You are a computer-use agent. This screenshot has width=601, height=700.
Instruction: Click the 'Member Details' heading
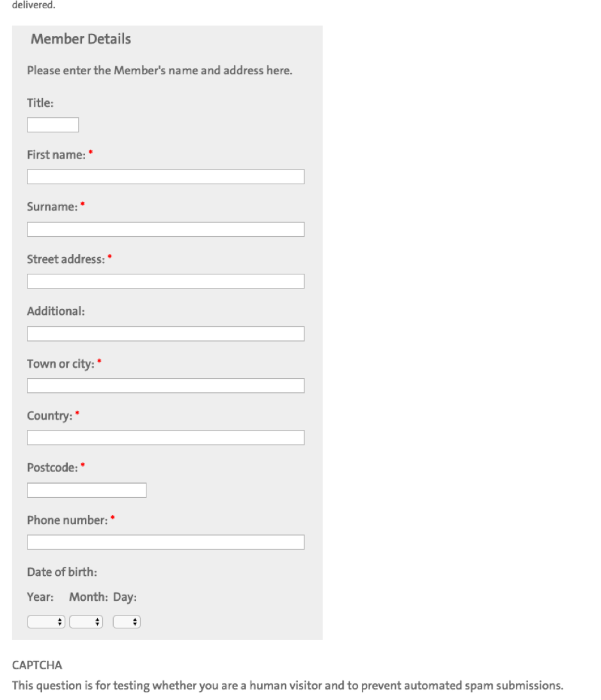coord(81,39)
